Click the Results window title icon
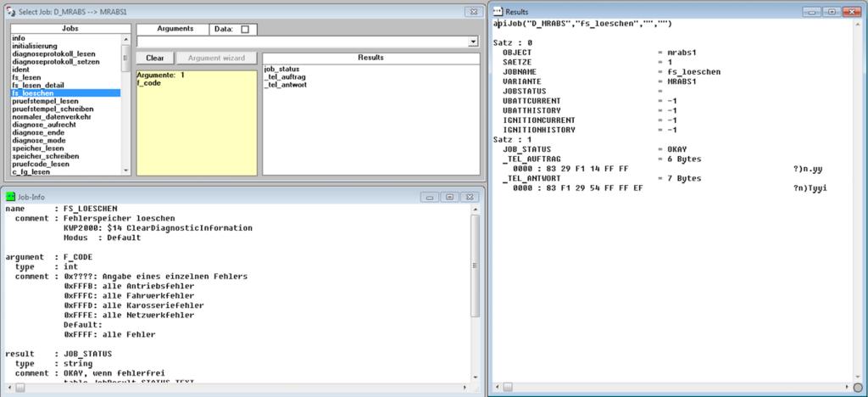 [498, 12]
